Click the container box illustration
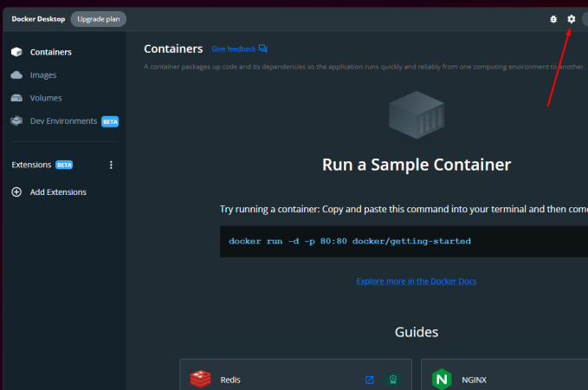This screenshot has width=588, height=390. [417, 115]
